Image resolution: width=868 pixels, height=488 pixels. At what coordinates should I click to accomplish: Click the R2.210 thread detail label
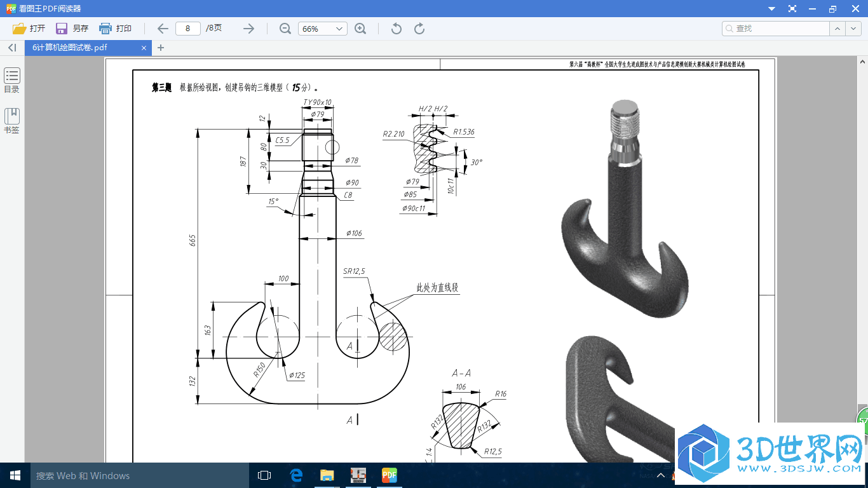pyautogui.click(x=394, y=134)
